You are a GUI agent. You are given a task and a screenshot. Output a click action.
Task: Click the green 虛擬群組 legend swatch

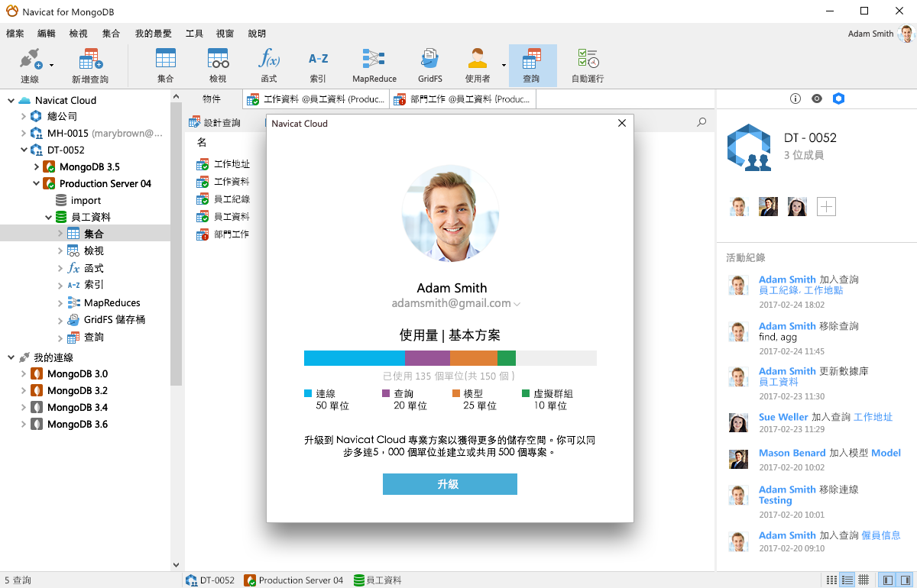click(526, 393)
